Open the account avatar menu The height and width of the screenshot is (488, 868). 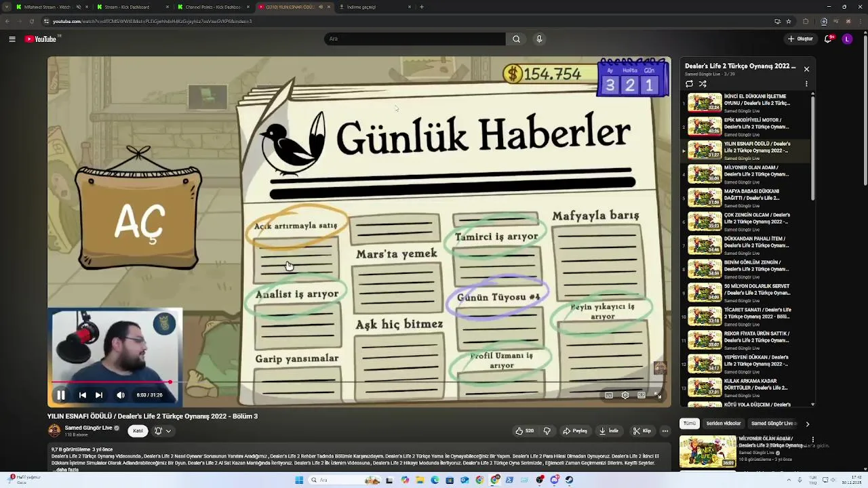point(847,39)
